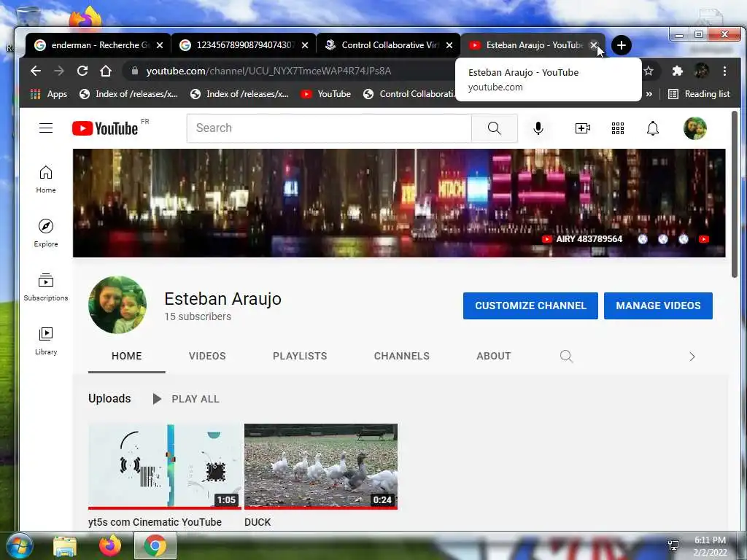Open the YouTube apps grid icon
747x560 pixels.
click(x=618, y=128)
